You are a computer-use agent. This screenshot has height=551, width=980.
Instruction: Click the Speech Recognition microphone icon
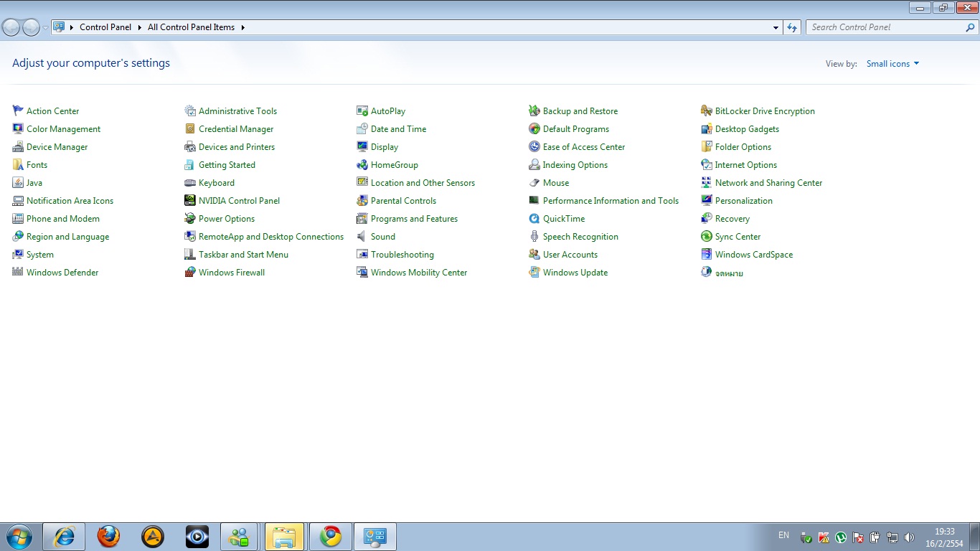[x=534, y=236]
